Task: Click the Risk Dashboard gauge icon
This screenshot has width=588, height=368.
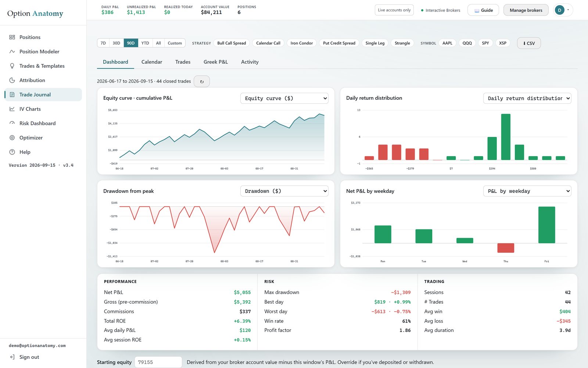Action: [12, 123]
